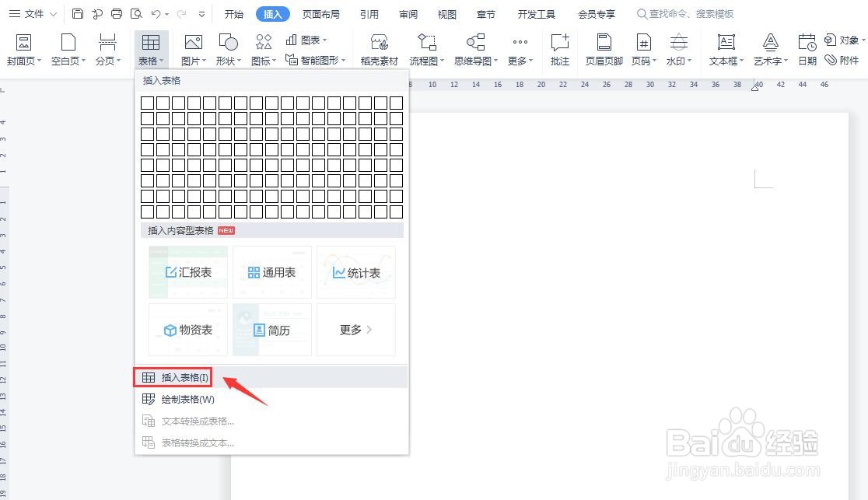
Task: Select the 文本框 (Text Box) icon
Action: pyautogui.click(x=723, y=47)
